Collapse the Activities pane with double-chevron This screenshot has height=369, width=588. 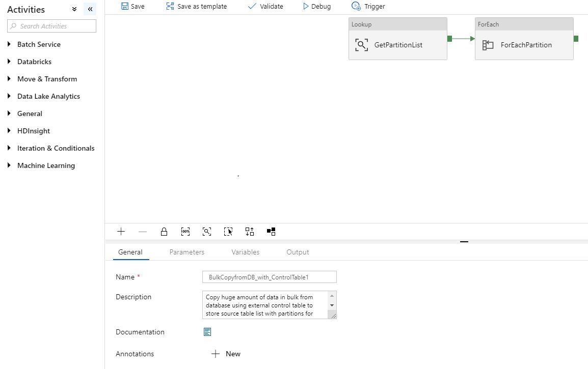coord(90,9)
